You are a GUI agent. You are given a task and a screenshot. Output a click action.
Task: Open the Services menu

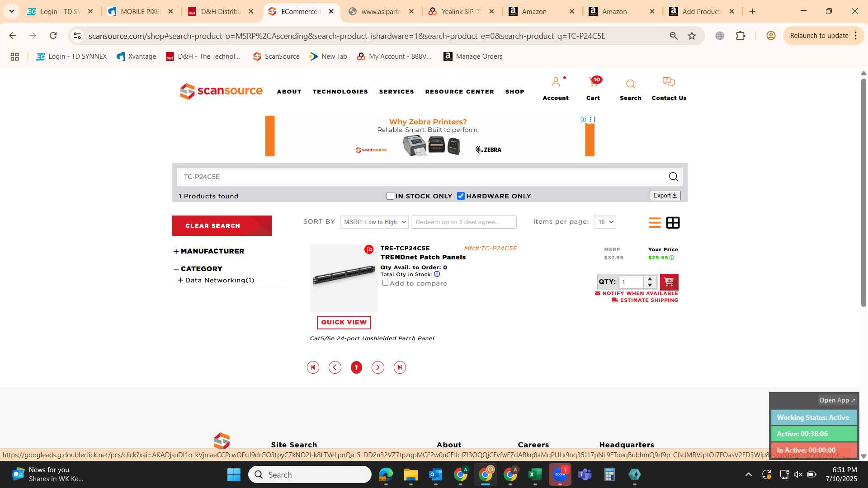[396, 92]
